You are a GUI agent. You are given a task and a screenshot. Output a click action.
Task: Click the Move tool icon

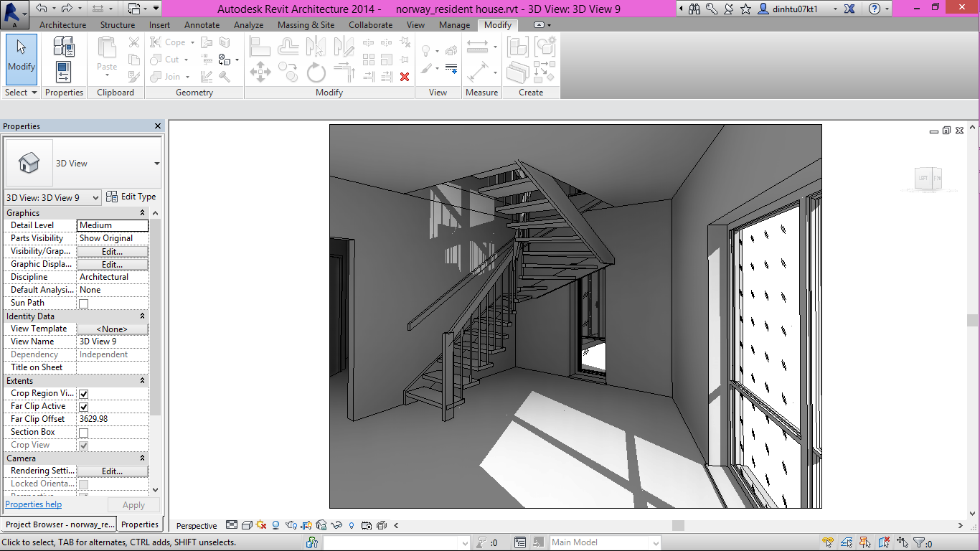(x=260, y=72)
